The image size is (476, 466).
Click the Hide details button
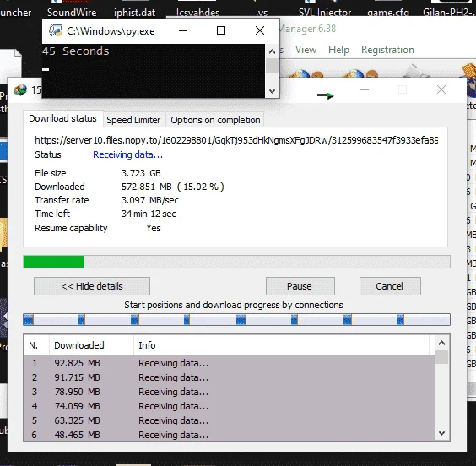click(92, 286)
